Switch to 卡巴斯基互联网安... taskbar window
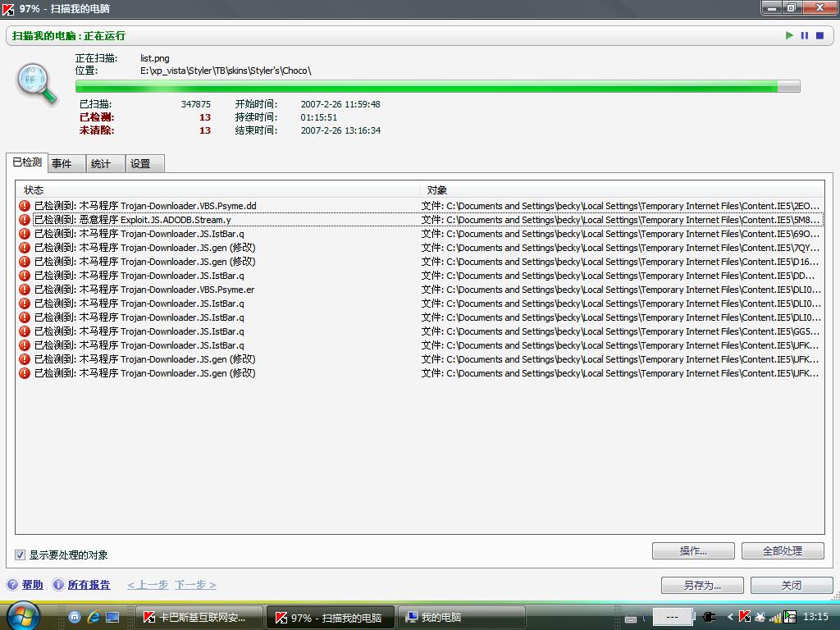 point(199,618)
